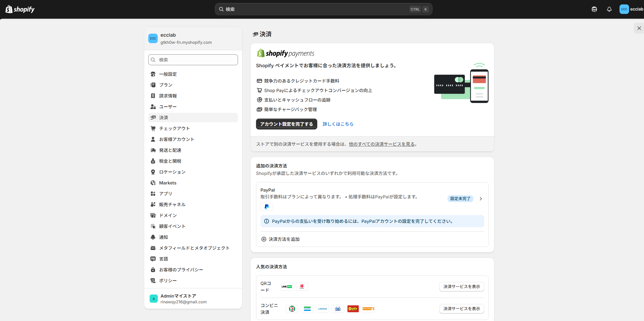Viewport: 644px width, 321px height.
Task: Show payment services for QRコード
Action: [461, 287]
